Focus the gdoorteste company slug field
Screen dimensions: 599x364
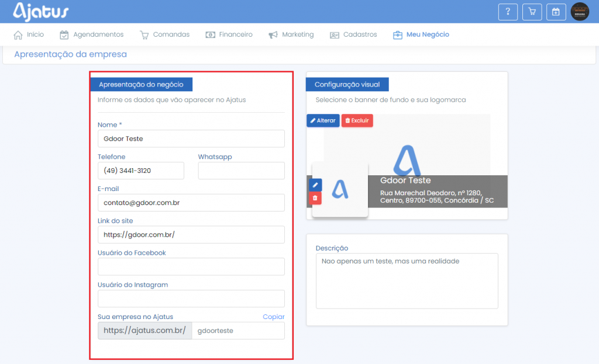[x=239, y=331]
